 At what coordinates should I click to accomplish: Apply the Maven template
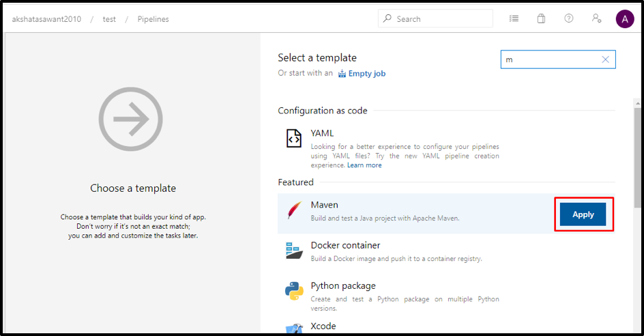[583, 214]
